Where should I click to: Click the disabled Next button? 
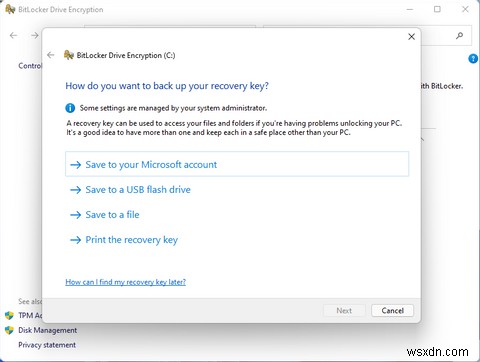pos(344,311)
